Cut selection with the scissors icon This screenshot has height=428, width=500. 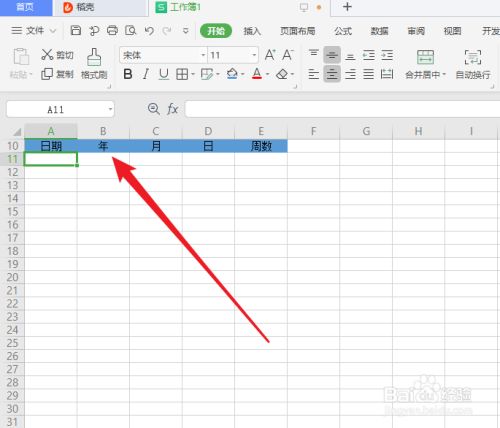click(47, 54)
